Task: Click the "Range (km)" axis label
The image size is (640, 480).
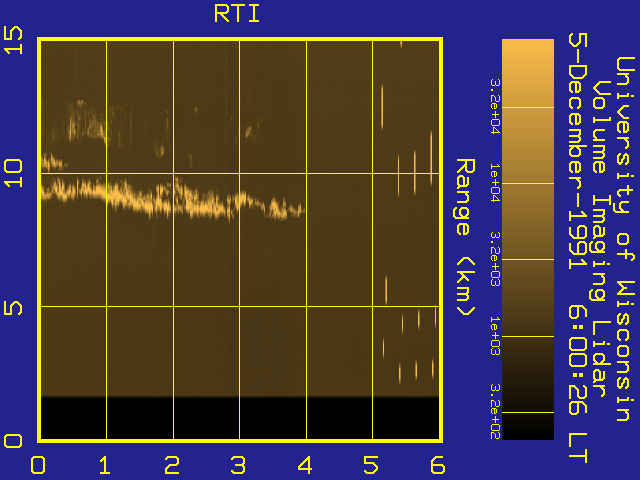Action: point(465,238)
